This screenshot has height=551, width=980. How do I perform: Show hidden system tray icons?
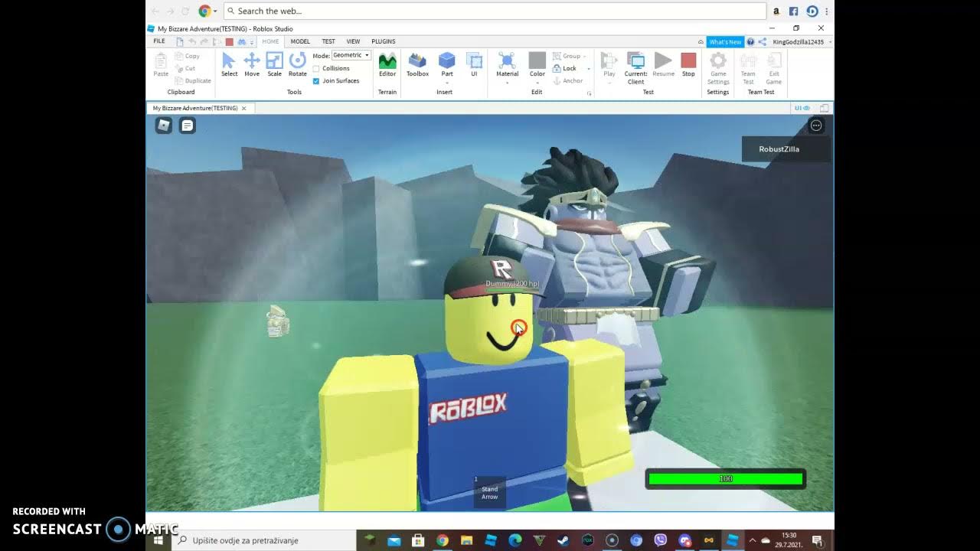click(752, 540)
